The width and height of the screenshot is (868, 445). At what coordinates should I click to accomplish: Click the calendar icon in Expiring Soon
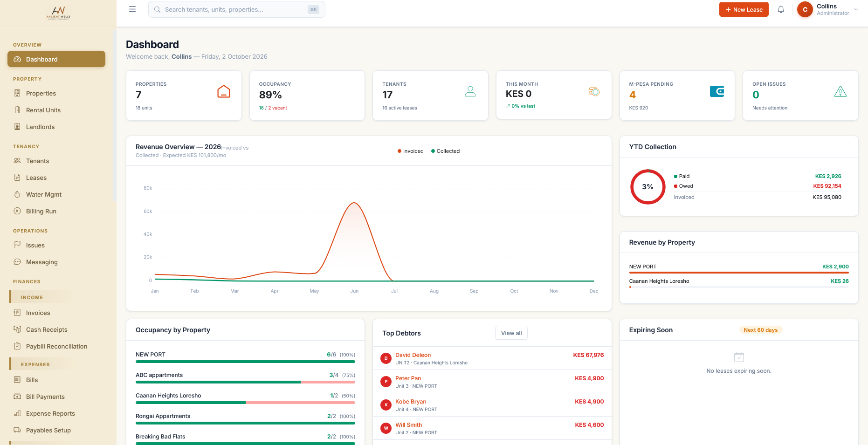tap(739, 357)
